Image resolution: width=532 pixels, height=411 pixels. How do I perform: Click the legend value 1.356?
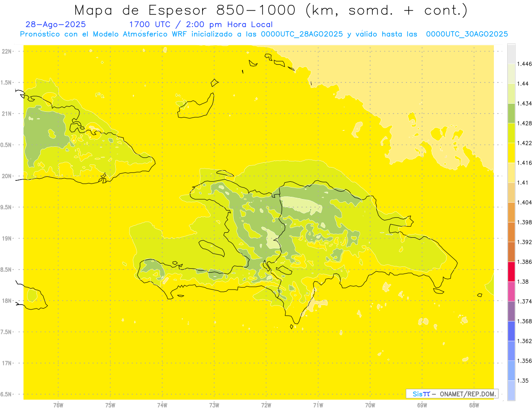point(524,361)
